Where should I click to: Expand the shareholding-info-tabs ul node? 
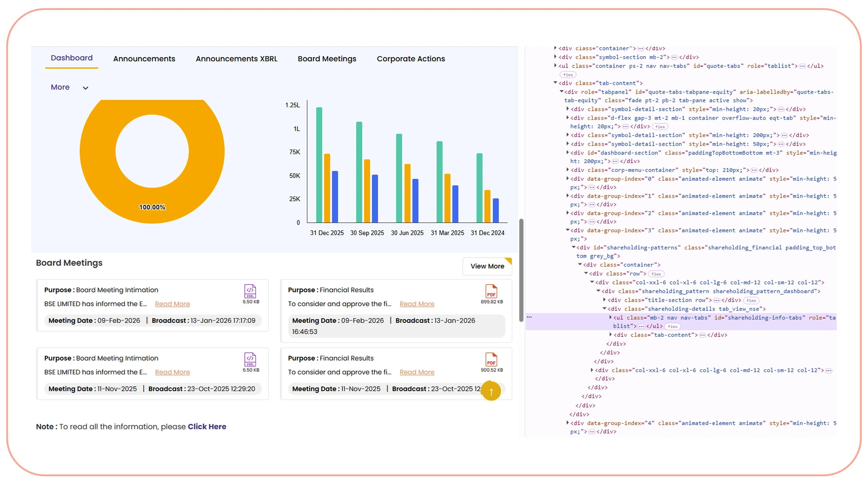coord(610,318)
